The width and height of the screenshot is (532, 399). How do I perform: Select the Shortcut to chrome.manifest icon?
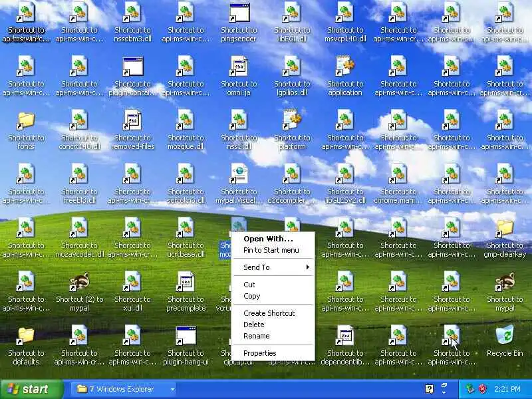398,184
